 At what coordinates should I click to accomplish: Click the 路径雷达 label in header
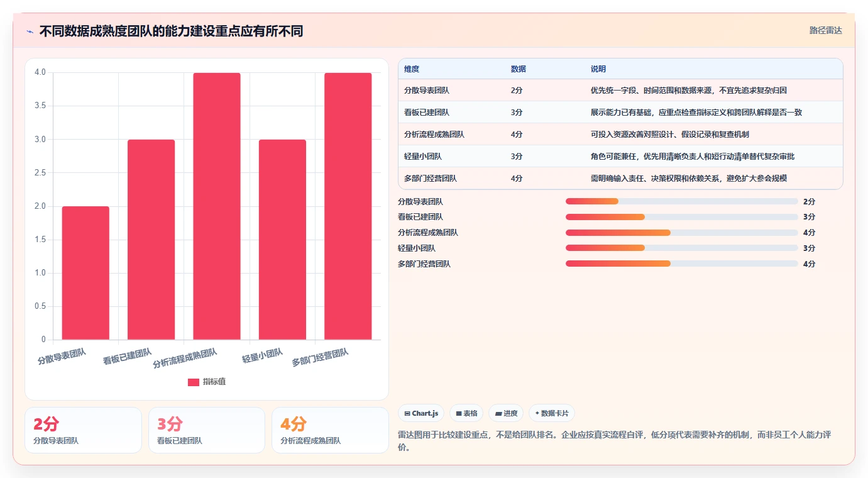pyautogui.click(x=825, y=30)
